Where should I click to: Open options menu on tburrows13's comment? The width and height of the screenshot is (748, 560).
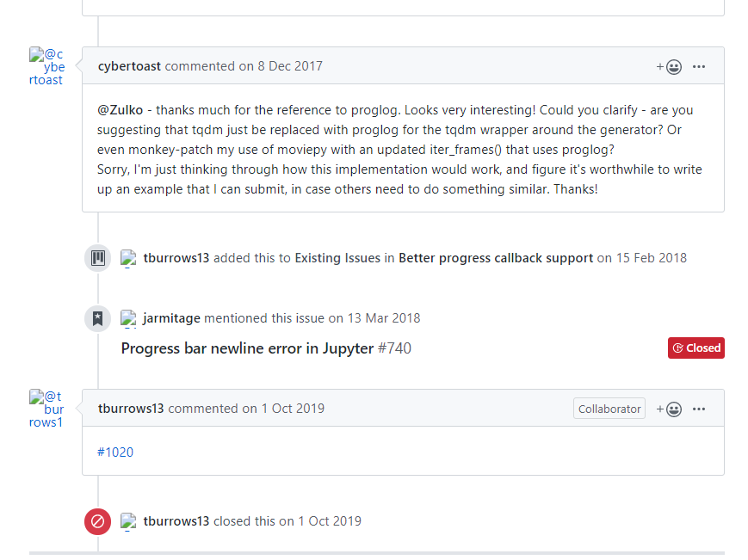[699, 409]
